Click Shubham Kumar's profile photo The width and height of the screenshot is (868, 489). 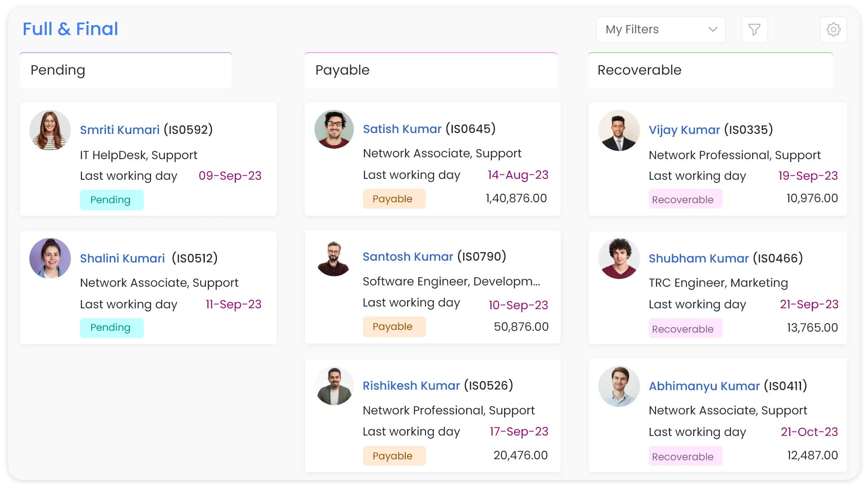[x=619, y=258]
